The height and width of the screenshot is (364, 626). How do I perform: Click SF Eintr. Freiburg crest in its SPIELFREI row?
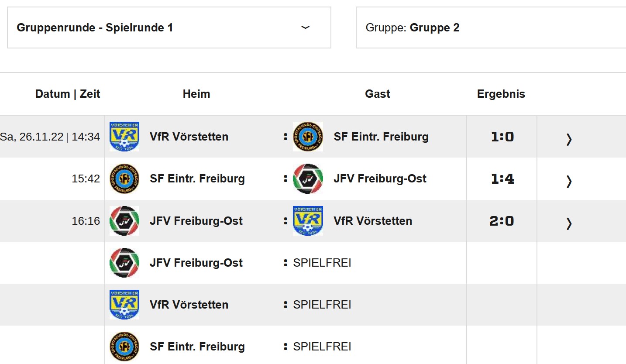(124, 347)
